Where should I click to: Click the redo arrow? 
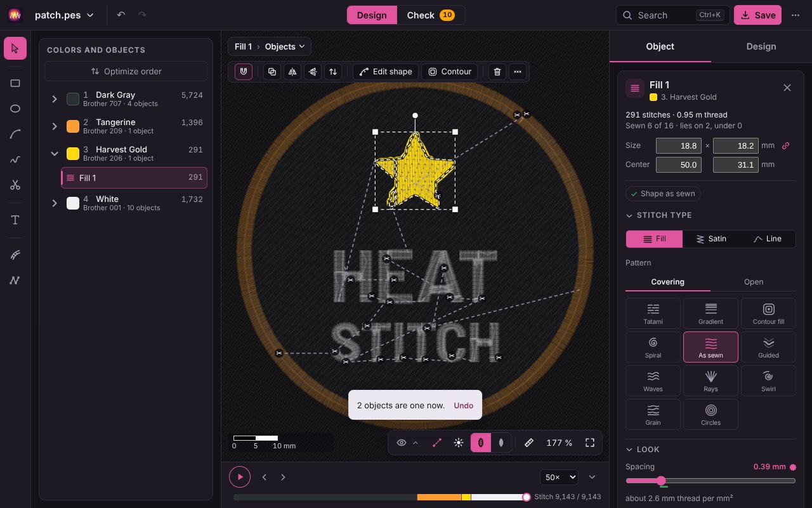tap(142, 15)
